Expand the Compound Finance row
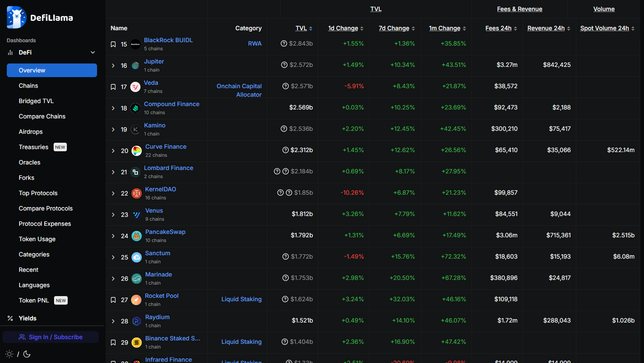This screenshot has width=644, height=363. point(113,108)
